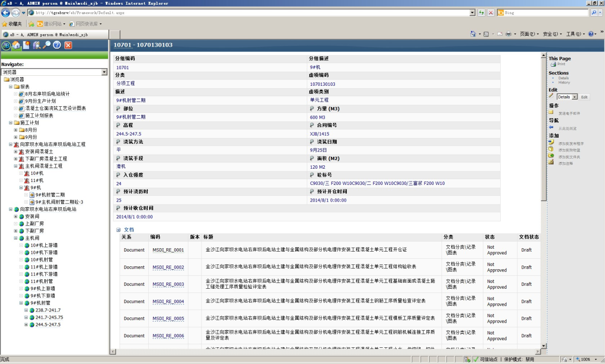Open the 工具(O) menu
This screenshot has height=364, width=605.
click(x=575, y=34)
